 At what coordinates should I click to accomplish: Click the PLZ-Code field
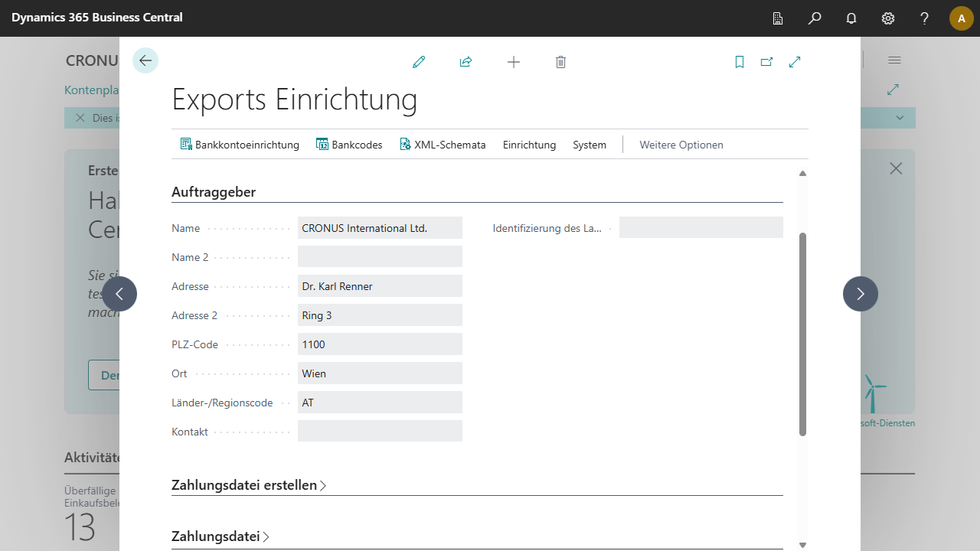(x=380, y=344)
